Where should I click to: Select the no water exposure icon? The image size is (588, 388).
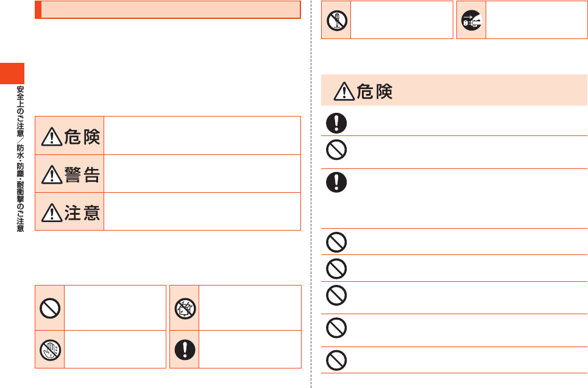[x=185, y=309]
